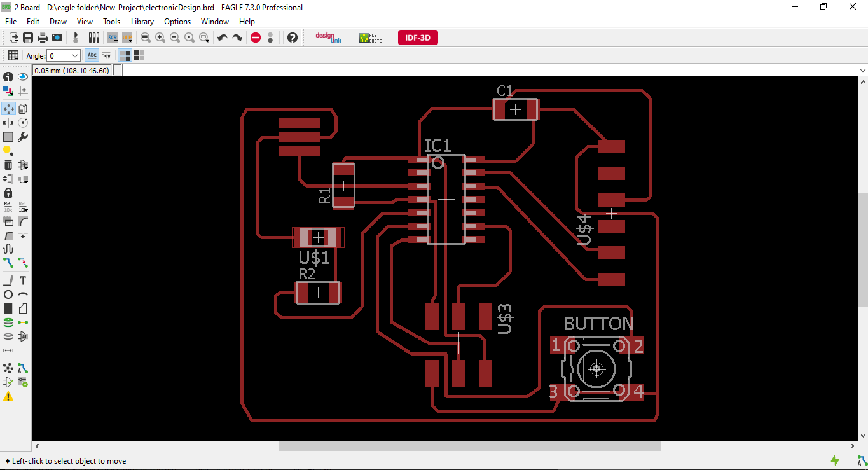Select the Copy tool
The image size is (868, 470).
tap(23, 109)
